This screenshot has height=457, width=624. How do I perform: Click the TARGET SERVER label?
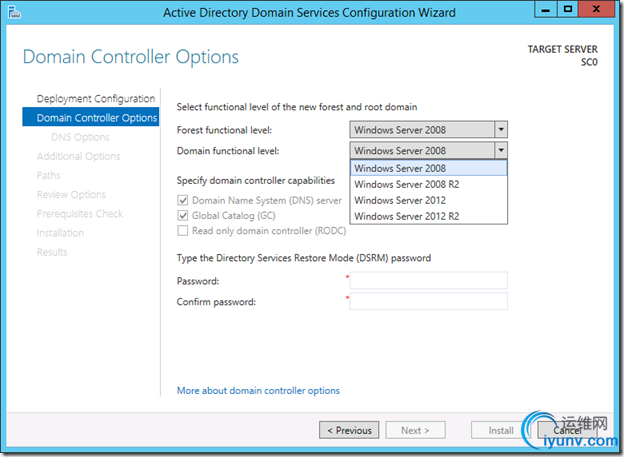pos(562,49)
